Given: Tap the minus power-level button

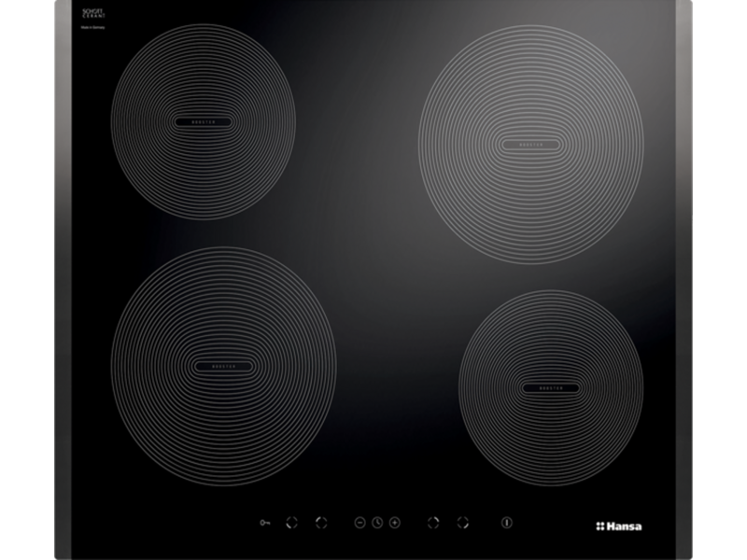Looking at the screenshot, I should [x=360, y=523].
